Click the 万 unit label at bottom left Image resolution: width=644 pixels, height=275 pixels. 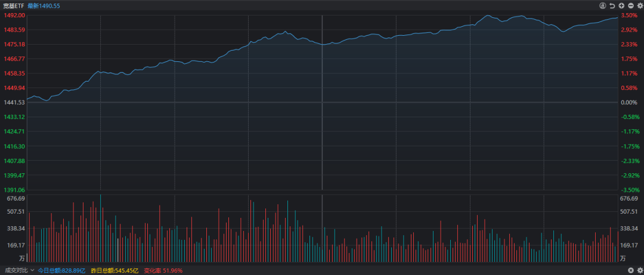click(21, 258)
